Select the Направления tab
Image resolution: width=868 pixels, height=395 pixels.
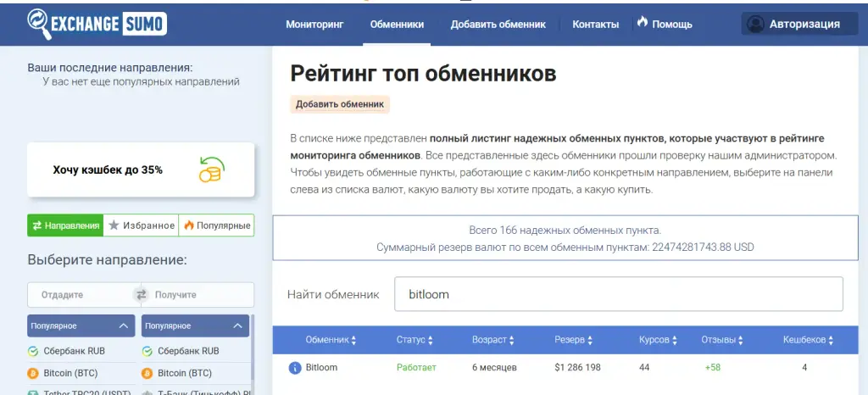[x=65, y=225]
